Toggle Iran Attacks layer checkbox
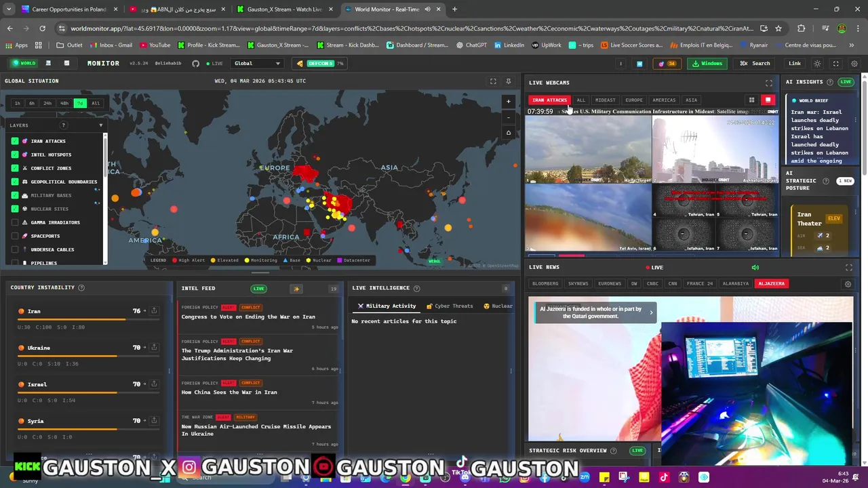The width and height of the screenshot is (868, 488). [15, 141]
